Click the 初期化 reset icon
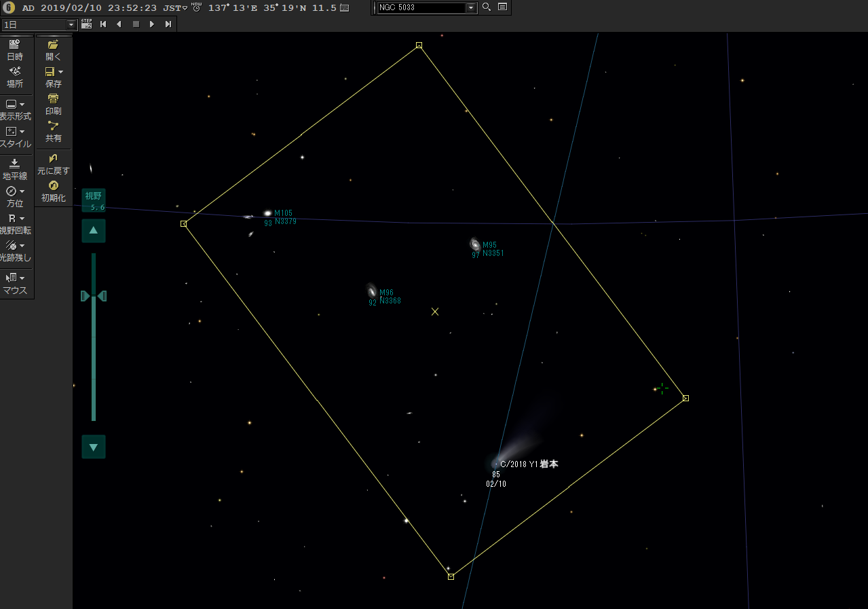This screenshot has width=868, height=609. [53, 185]
